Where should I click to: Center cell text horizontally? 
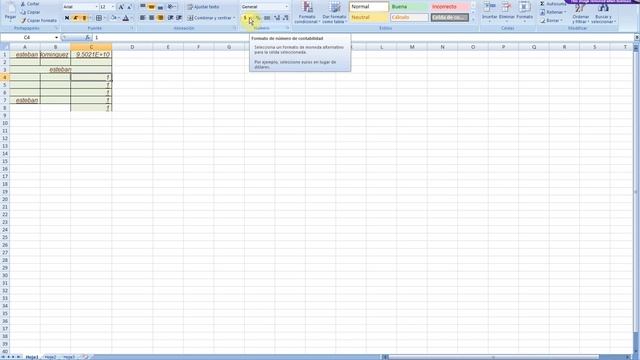151,18
